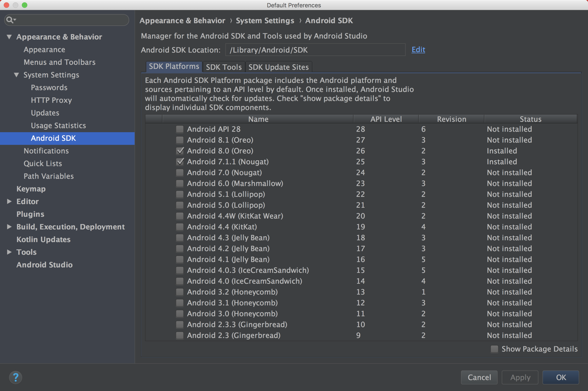The image size is (588, 391).
Task: Switch to the SDK Update Sites tab
Action: 279,67
